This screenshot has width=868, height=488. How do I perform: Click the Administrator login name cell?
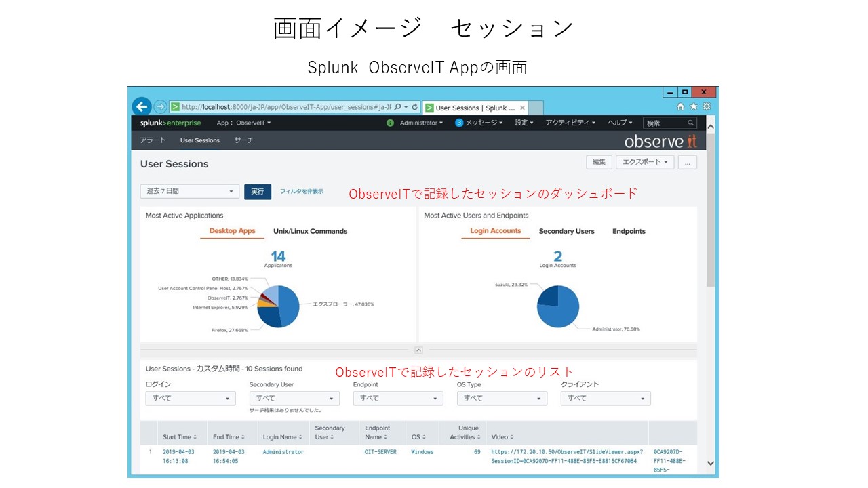coord(283,452)
